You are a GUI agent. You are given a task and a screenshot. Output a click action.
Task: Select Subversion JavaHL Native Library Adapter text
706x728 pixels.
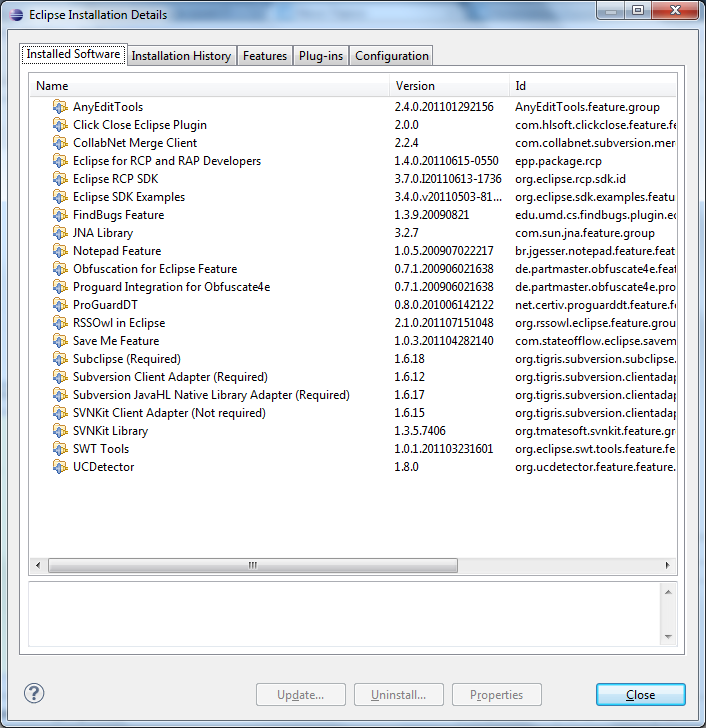point(211,395)
